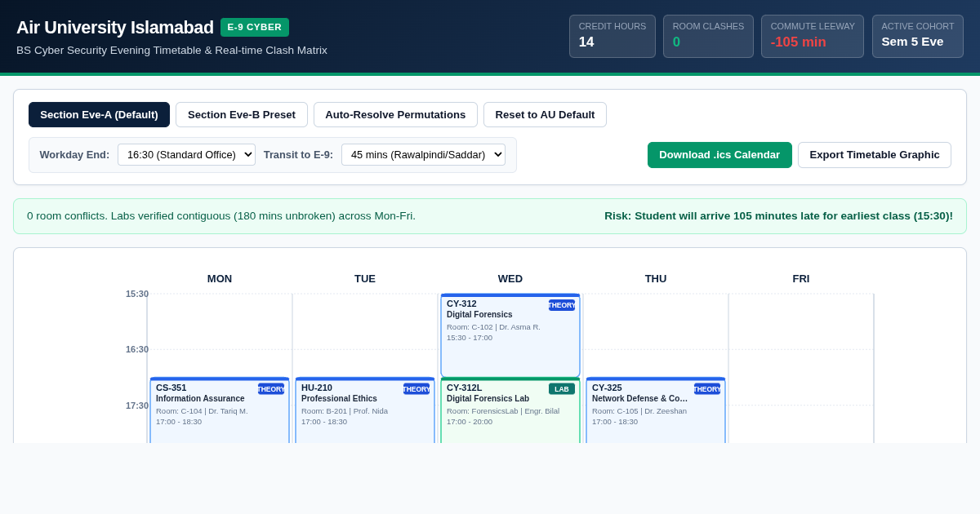Open the CS-351 Information Assurance class block
980x514 pixels.
(x=220, y=410)
